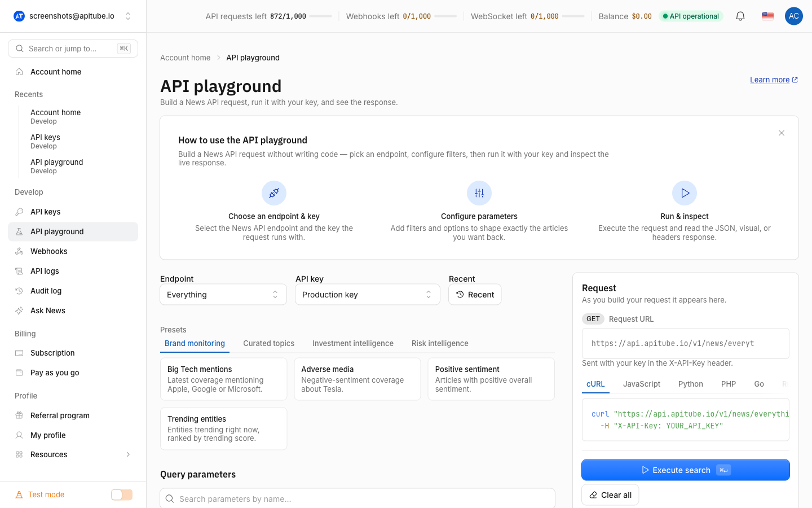Viewport: 812px width, 508px height.
Task: Open the AC user avatar menu
Action: tap(794, 16)
